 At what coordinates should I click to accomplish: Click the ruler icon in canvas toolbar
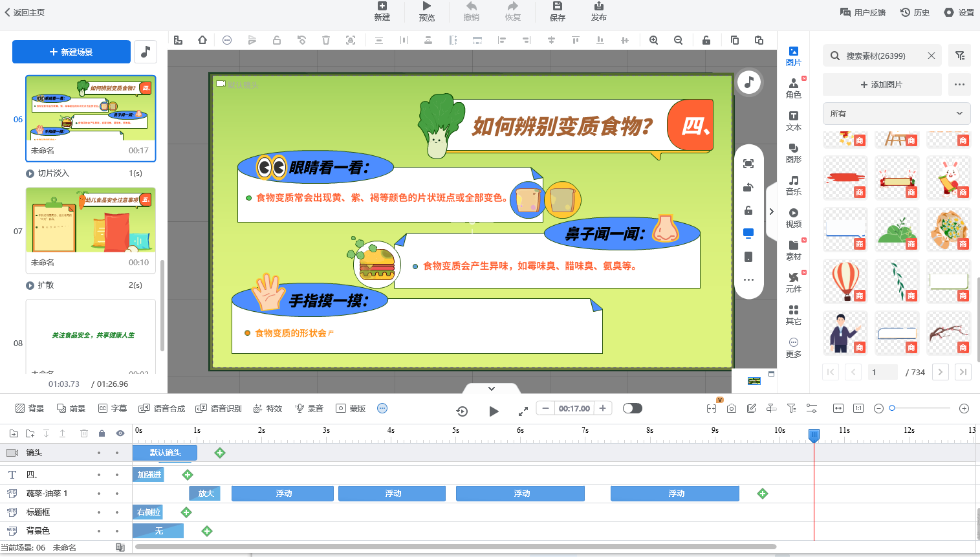point(178,40)
